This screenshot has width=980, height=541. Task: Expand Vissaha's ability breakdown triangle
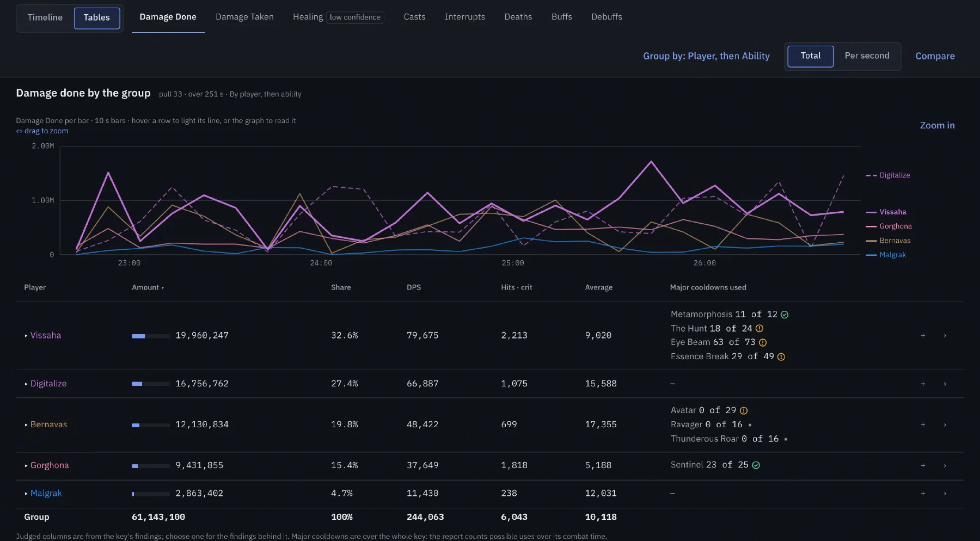(x=26, y=336)
